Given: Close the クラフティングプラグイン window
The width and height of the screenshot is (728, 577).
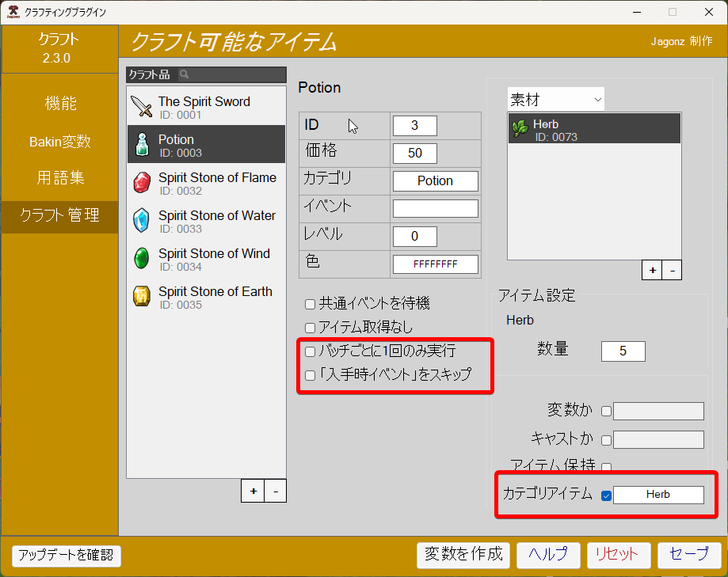Looking at the screenshot, I should [708, 12].
